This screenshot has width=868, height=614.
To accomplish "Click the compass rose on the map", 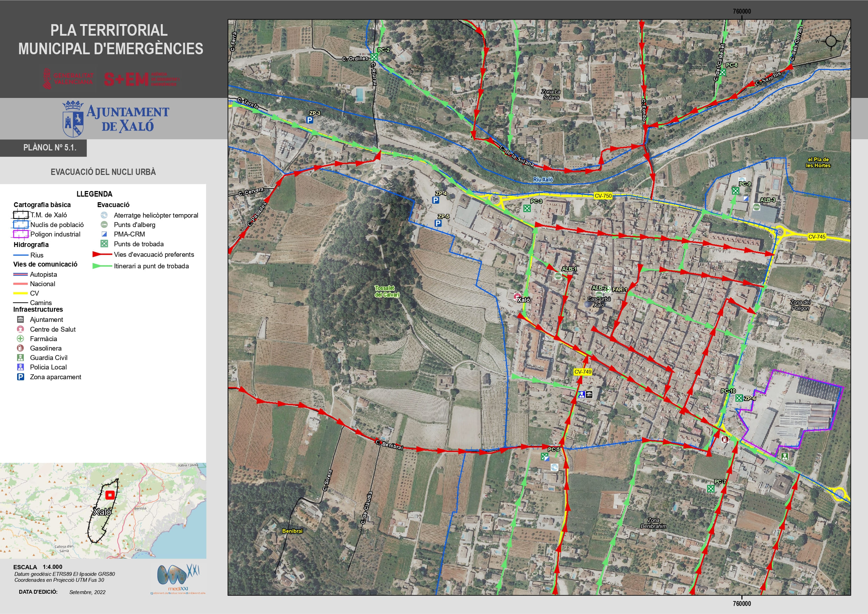I will tap(831, 41).
